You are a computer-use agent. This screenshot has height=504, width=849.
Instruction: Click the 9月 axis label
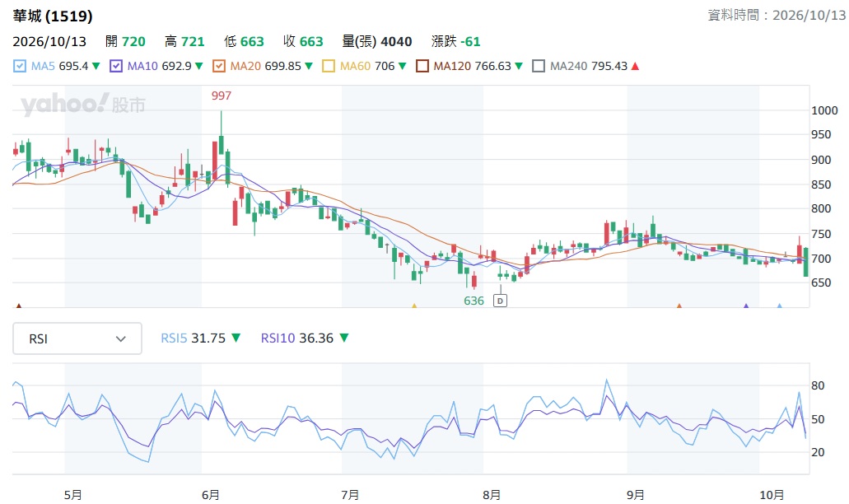(x=636, y=495)
